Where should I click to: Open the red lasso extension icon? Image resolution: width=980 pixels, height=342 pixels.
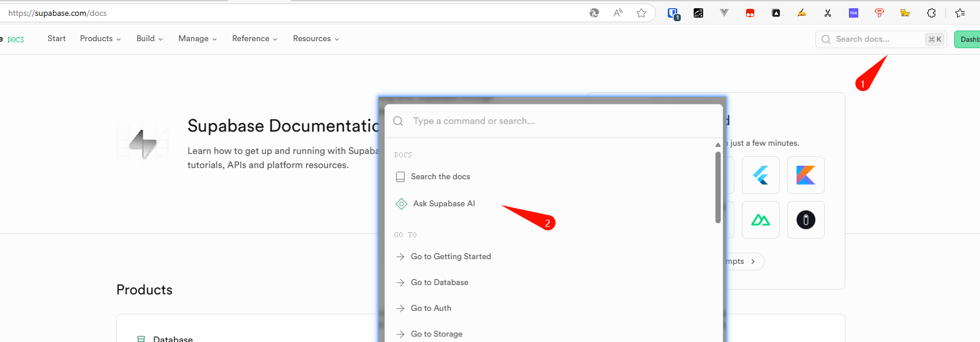point(879,13)
